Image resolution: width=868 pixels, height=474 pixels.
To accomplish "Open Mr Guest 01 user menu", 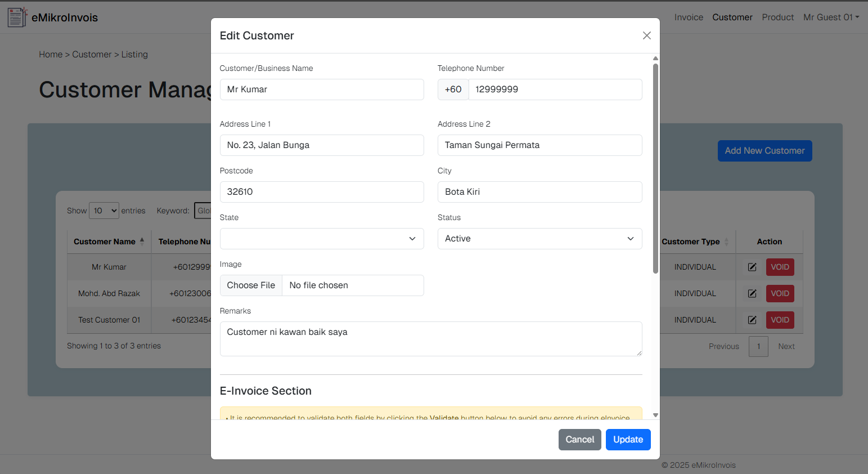I will point(830,17).
